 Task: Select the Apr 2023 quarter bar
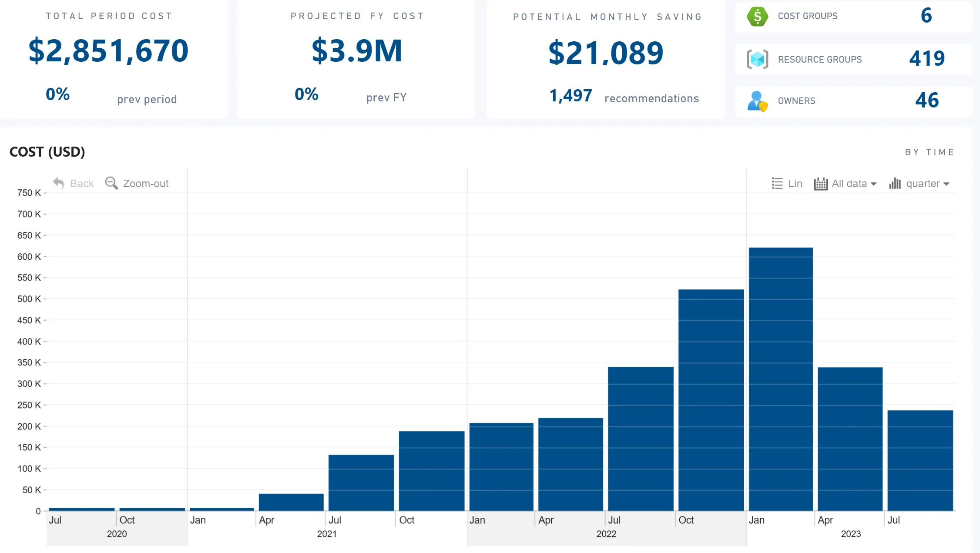tap(850, 439)
